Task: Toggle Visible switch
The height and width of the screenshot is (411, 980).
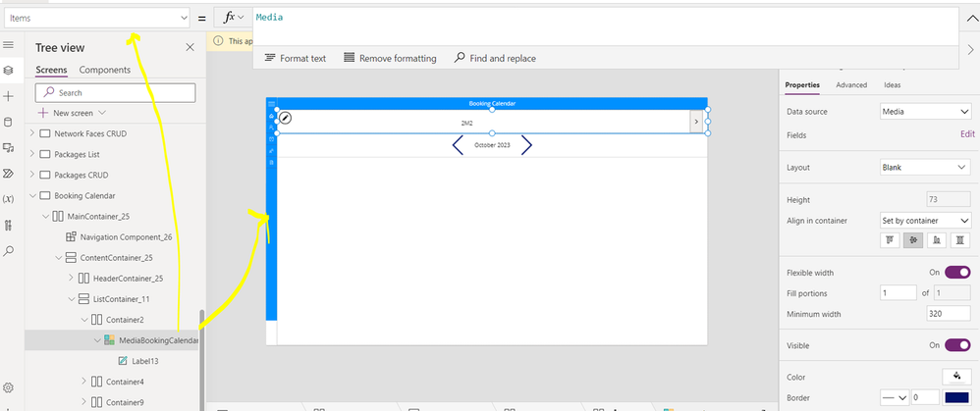Action: [x=956, y=345]
